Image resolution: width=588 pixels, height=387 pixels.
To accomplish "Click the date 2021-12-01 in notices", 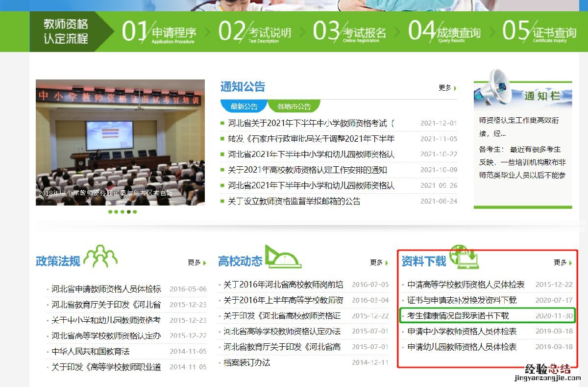I will (x=439, y=124).
